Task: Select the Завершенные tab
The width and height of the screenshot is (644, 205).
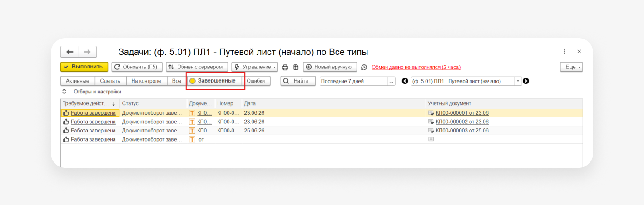Action: click(x=215, y=81)
